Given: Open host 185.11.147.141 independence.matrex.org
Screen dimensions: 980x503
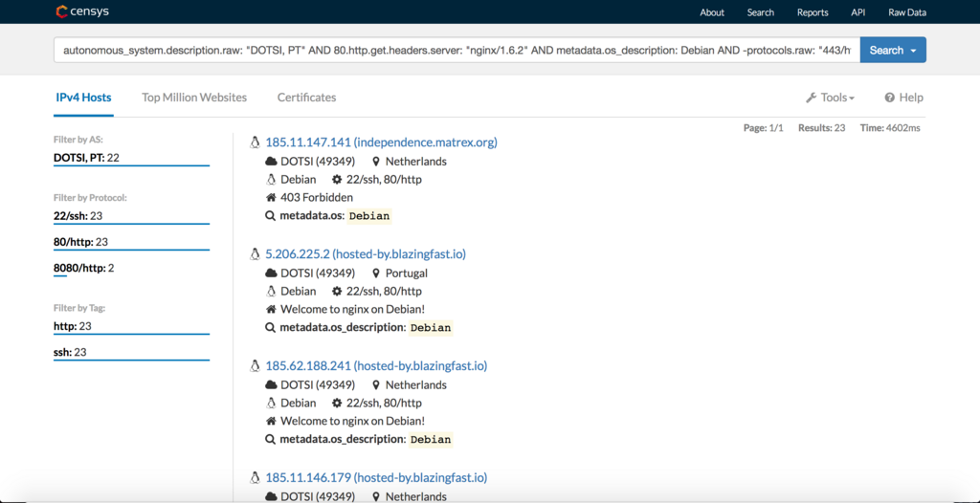Looking at the screenshot, I should tap(381, 142).
